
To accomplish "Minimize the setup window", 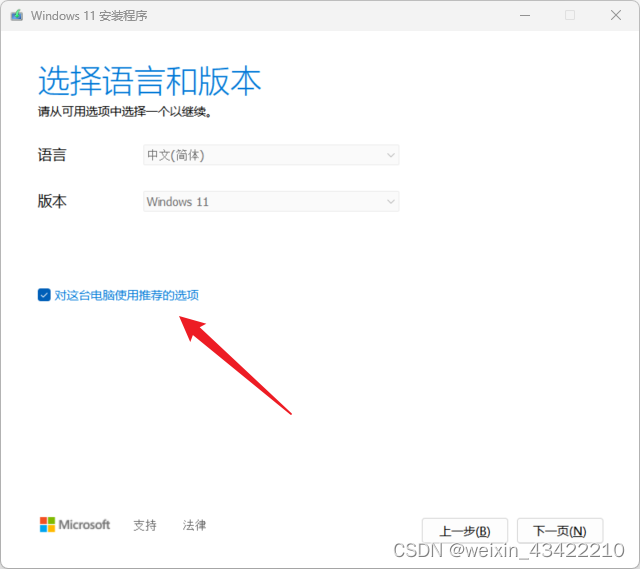I will [x=525, y=16].
